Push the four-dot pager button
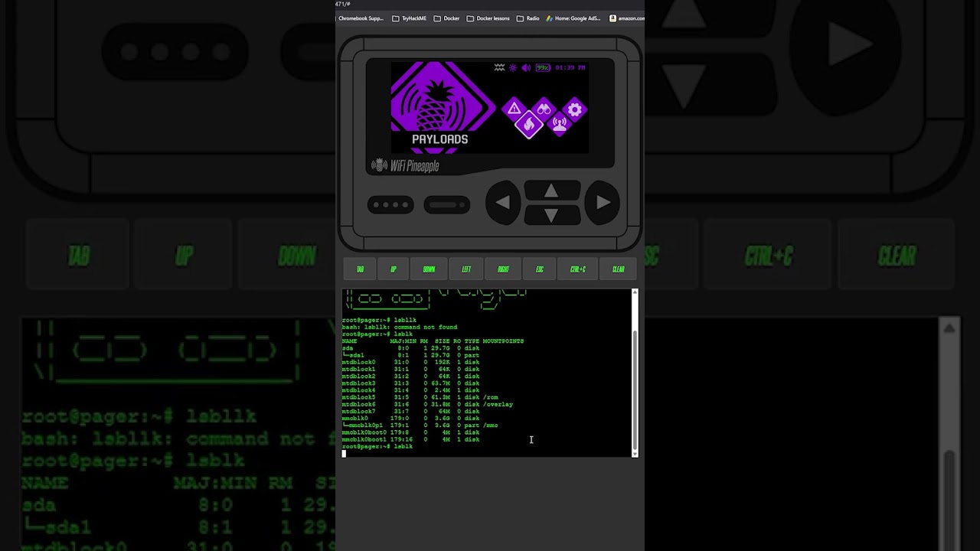Screen dimensions: 980x551 point(390,205)
